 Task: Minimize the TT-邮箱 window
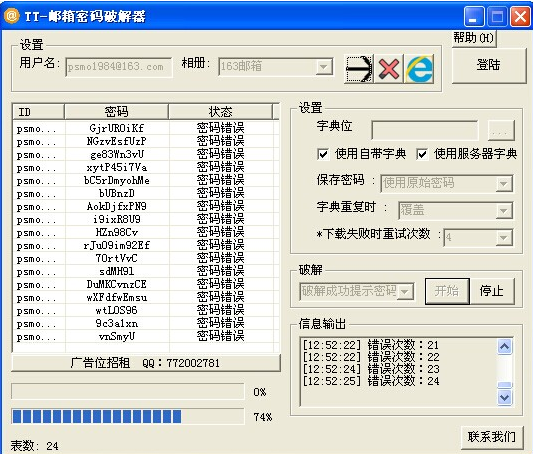[473, 17]
